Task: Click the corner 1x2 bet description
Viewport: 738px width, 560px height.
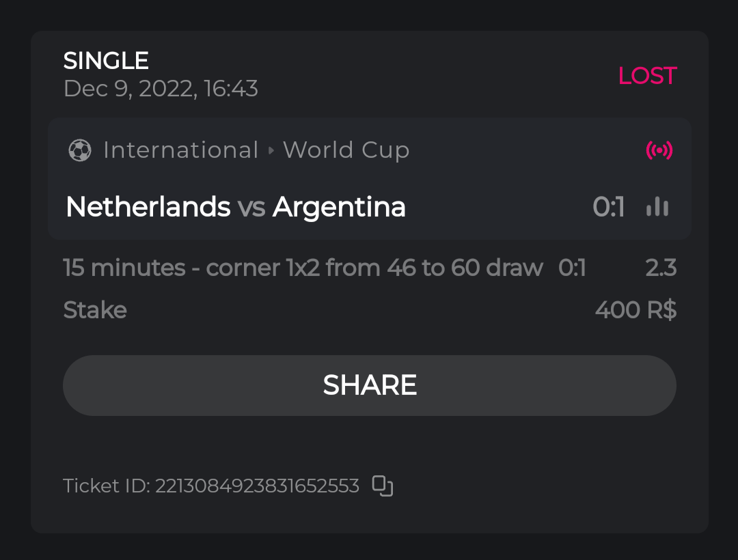Action: point(303,268)
